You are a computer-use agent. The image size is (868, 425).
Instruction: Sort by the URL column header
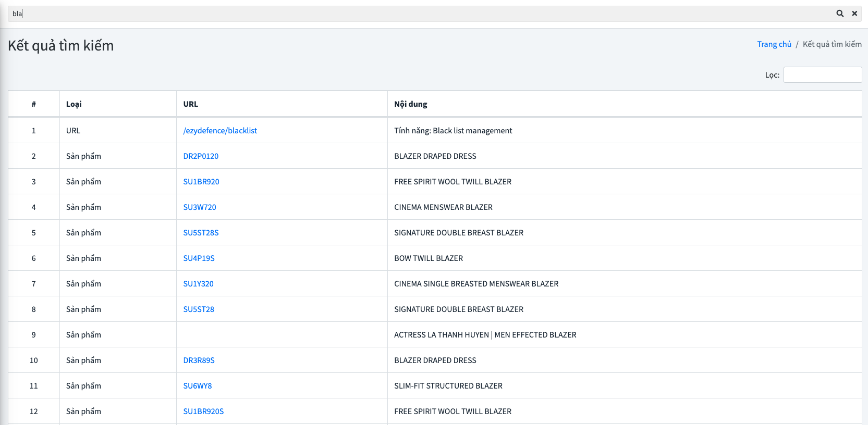(191, 104)
